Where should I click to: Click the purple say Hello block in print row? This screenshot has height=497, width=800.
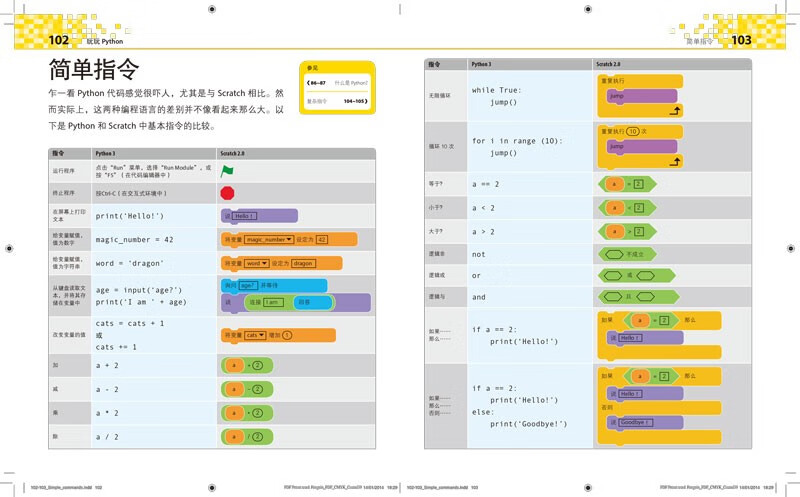point(259,216)
